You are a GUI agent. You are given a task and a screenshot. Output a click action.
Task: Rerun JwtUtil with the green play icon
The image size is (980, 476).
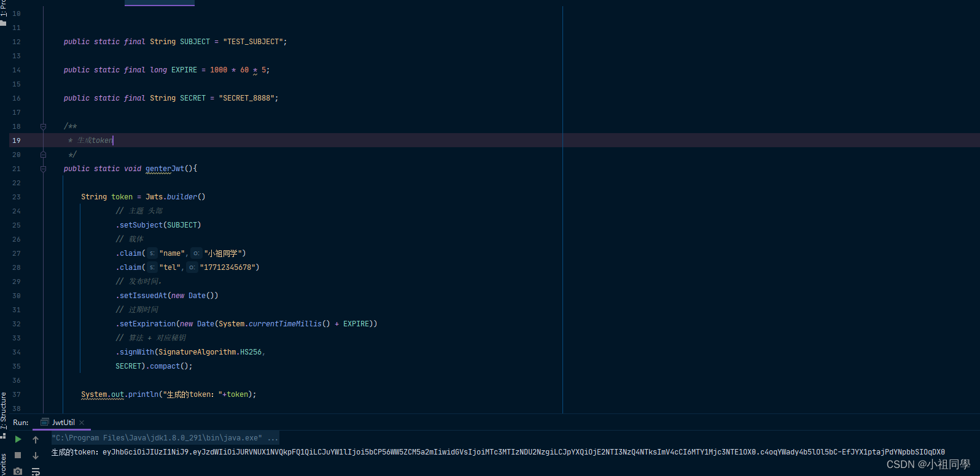18,439
